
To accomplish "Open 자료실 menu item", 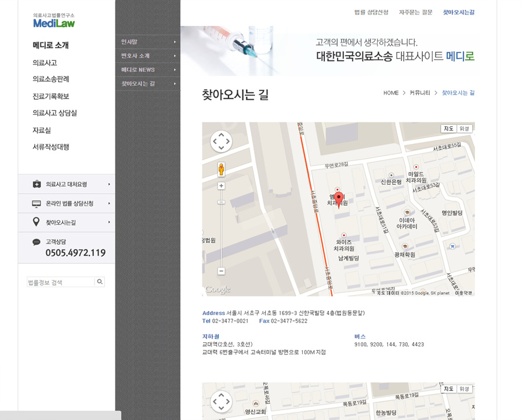I will (42, 130).
